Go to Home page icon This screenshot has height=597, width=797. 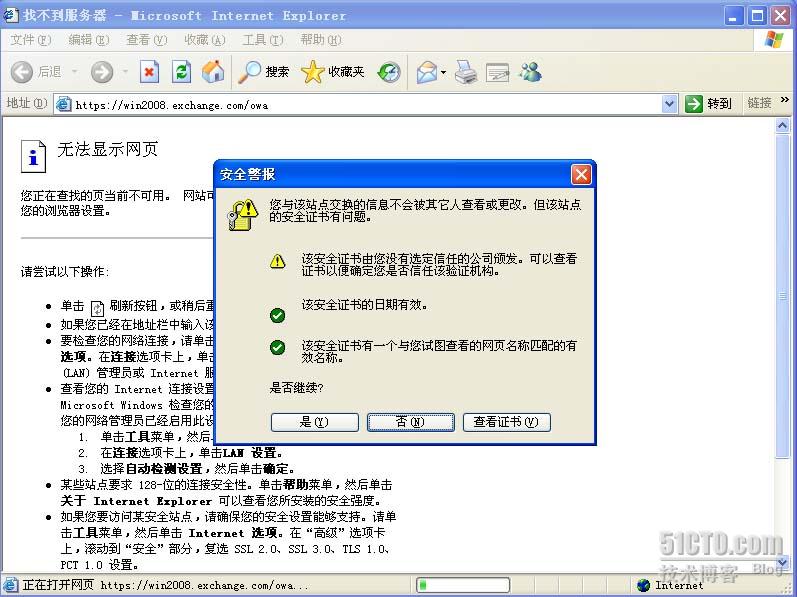pyautogui.click(x=213, y=72)
